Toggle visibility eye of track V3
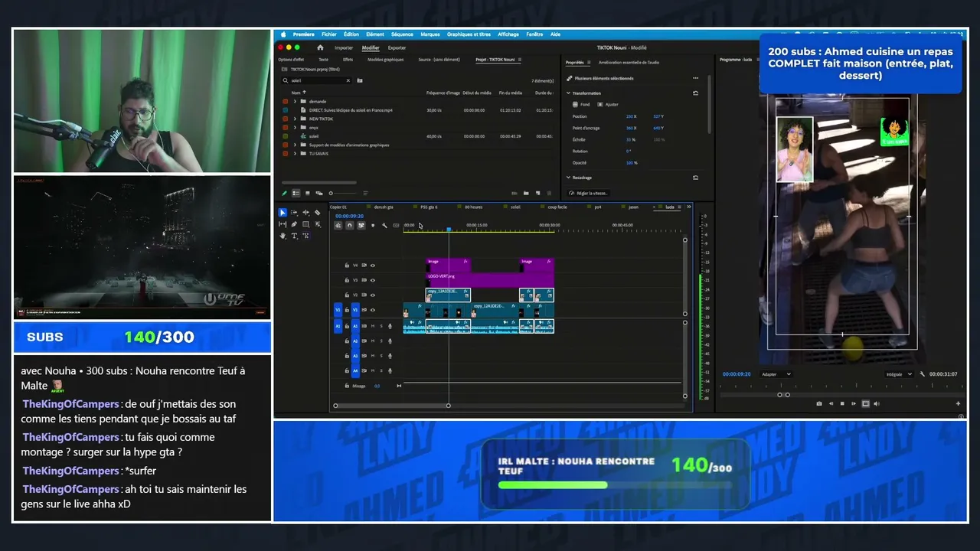This screenshot has height=551, width=980. click(373, 280)
